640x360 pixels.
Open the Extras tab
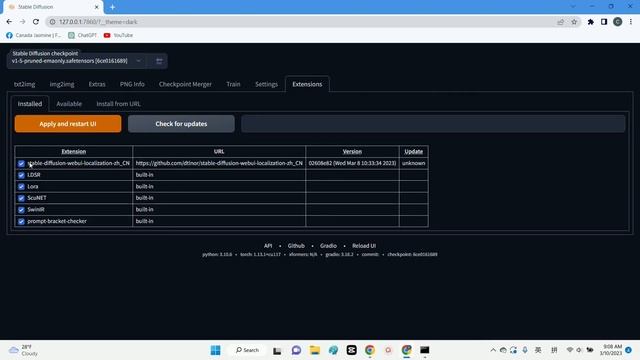click(97, 84)
